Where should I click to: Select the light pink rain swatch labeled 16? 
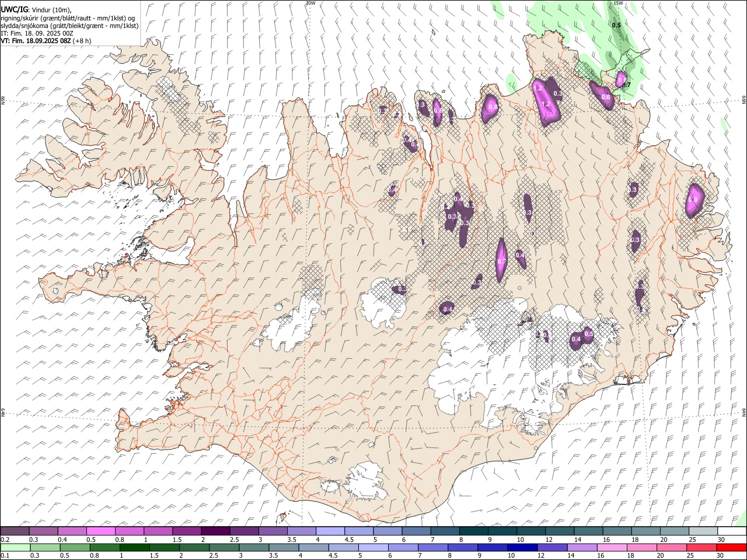[x=611, y=547]
